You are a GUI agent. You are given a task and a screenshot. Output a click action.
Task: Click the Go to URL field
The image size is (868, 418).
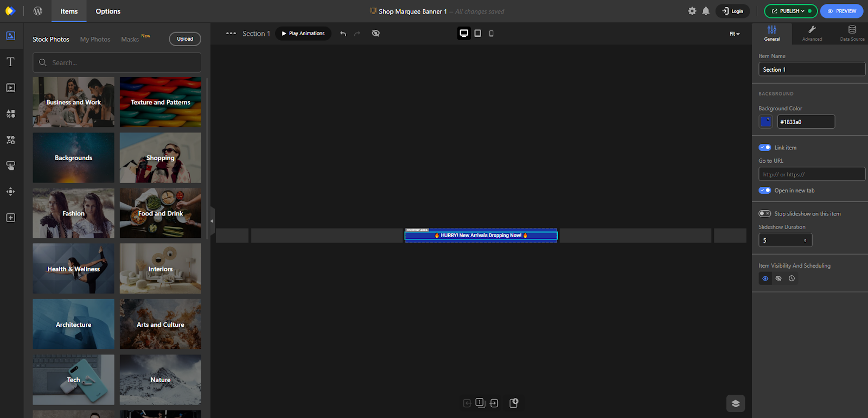pyautogui.click(x=812, y=174)
